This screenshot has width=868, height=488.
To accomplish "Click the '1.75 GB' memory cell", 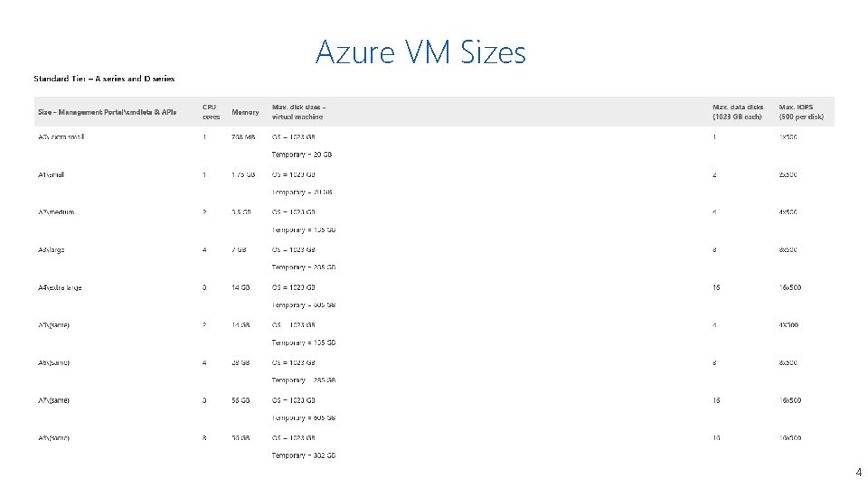I will [x=243, y=174].
